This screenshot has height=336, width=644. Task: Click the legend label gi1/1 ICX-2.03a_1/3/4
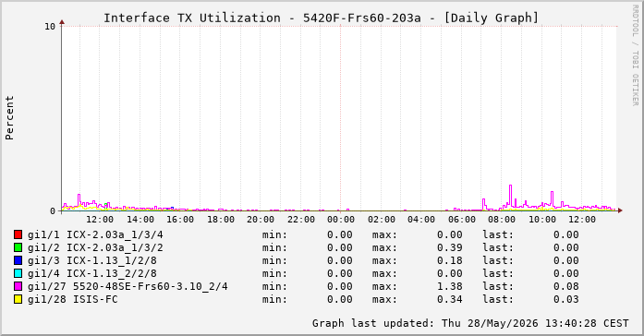pos(95,234)
